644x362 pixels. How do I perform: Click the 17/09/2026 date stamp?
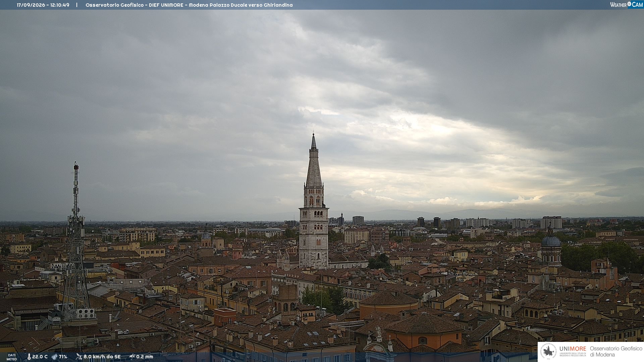31,5
